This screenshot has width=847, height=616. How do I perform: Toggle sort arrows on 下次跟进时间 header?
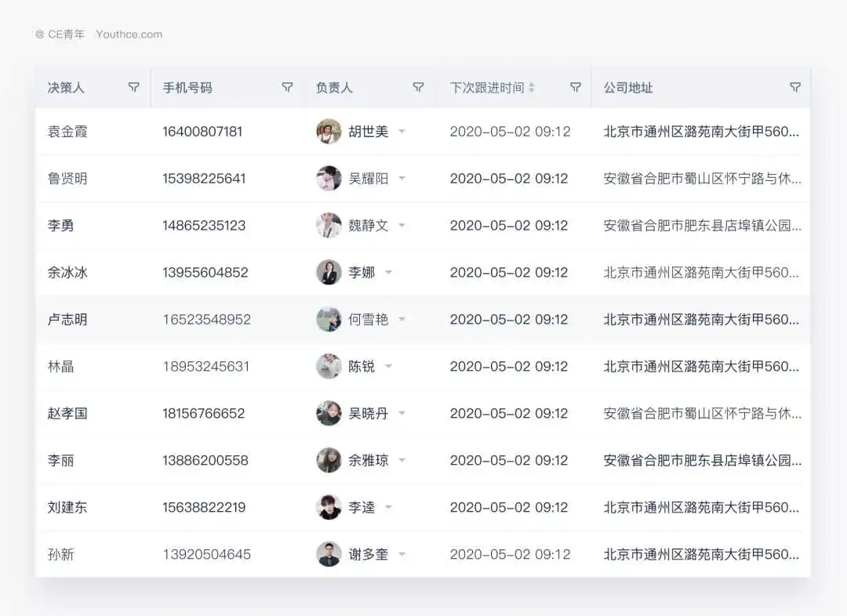point(532,88)
